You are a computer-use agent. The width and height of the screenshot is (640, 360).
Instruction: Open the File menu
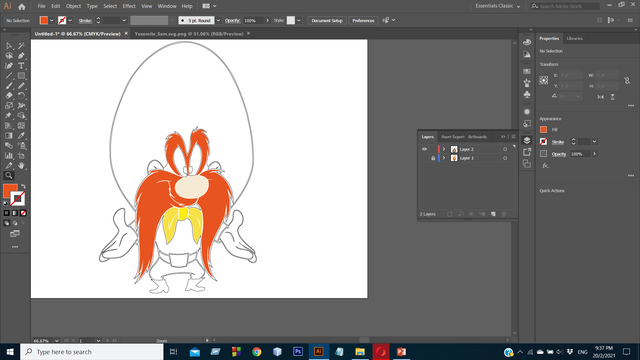point(41,6)
